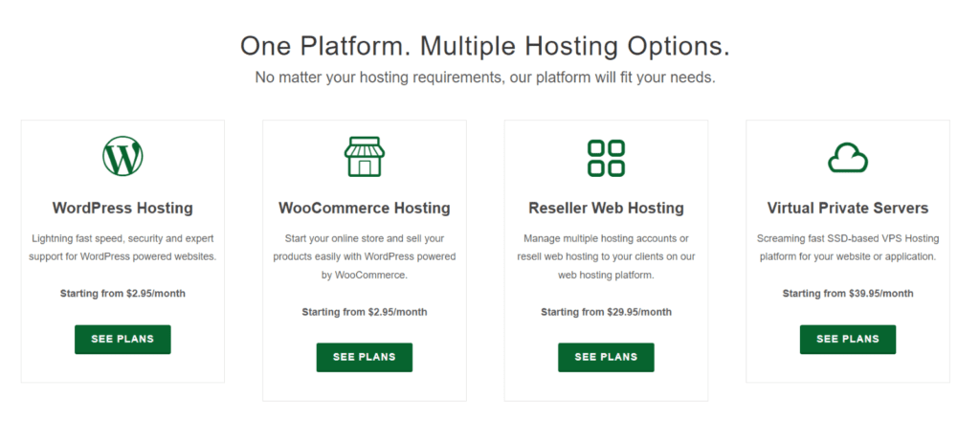
Task: Click the 'Start your online store' description
Action: [365, 256]
